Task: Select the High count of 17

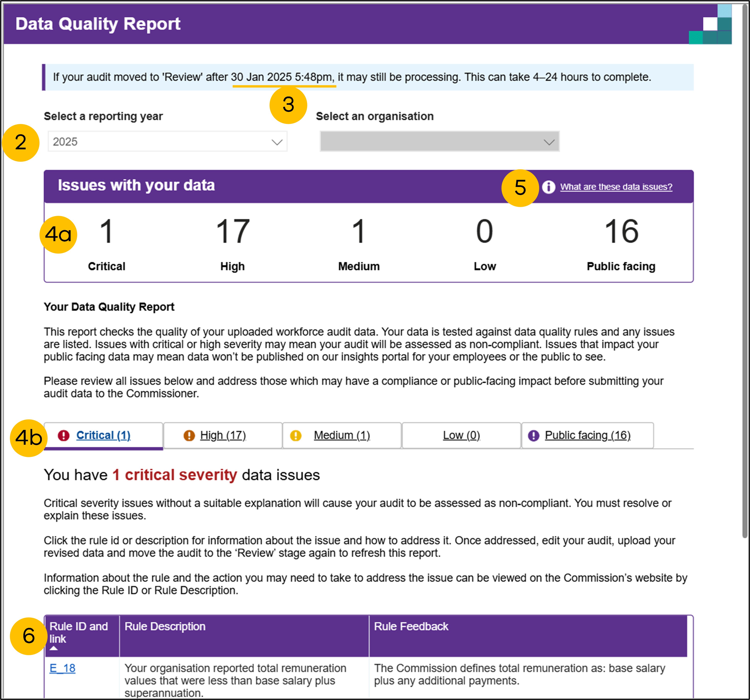Action: (233, 231)
